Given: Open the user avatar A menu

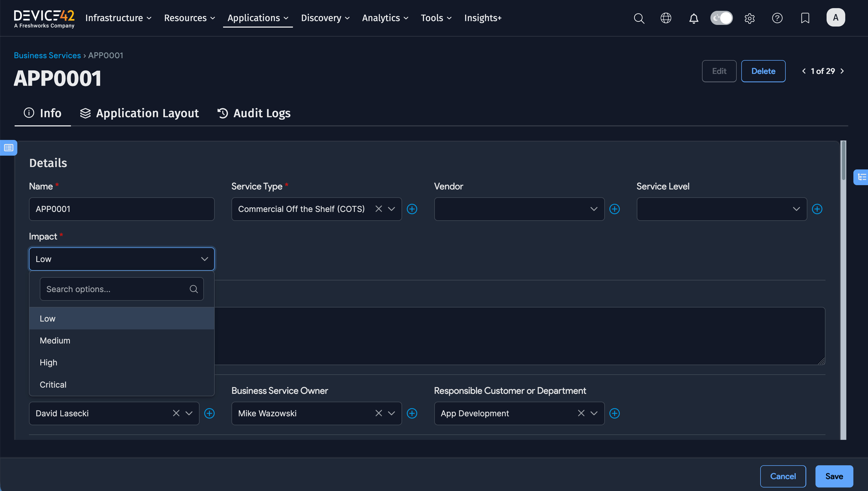Looking at the screenshot, I should (836, 18).
